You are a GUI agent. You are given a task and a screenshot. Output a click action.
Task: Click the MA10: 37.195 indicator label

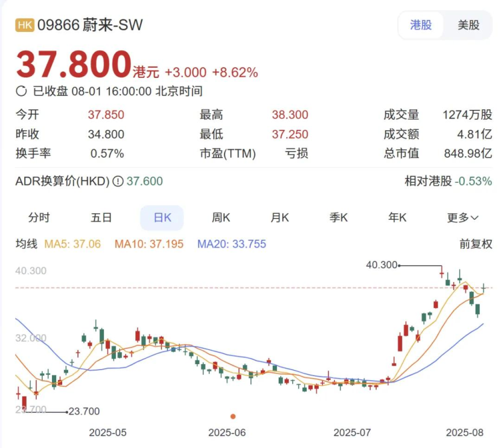click(149, 244)
